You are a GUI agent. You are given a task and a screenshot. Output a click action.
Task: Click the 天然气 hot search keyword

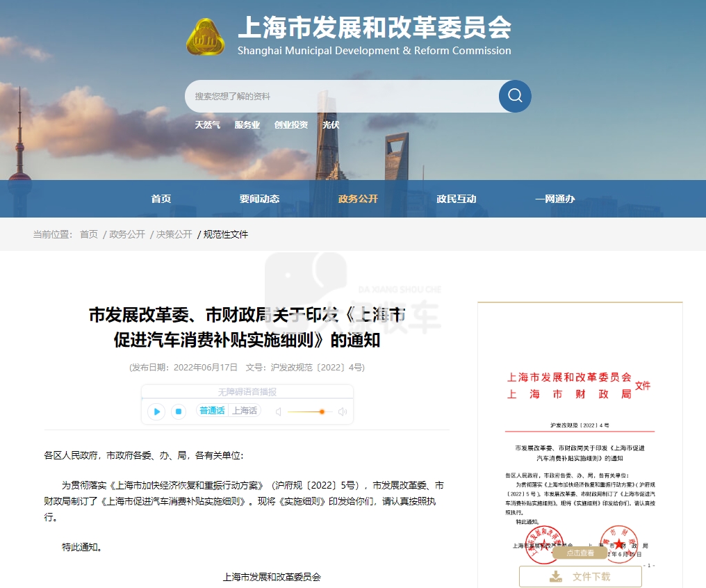pyautogui.click(x=207, y=125)
